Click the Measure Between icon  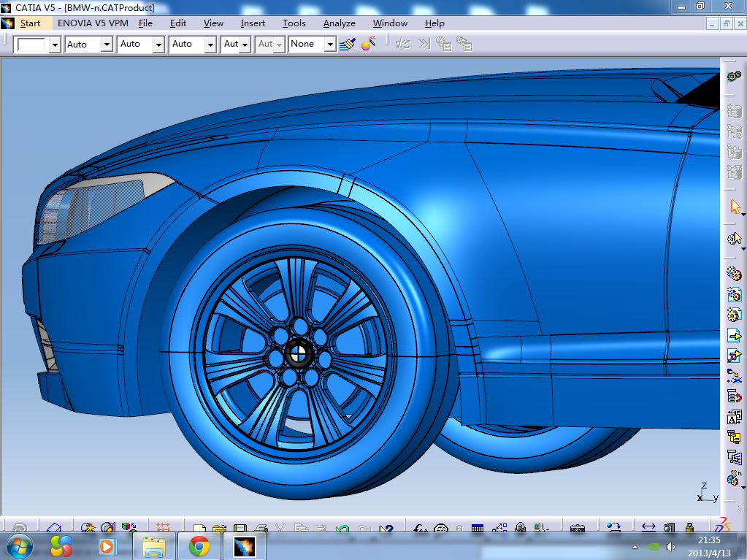(x=649, y=526)
